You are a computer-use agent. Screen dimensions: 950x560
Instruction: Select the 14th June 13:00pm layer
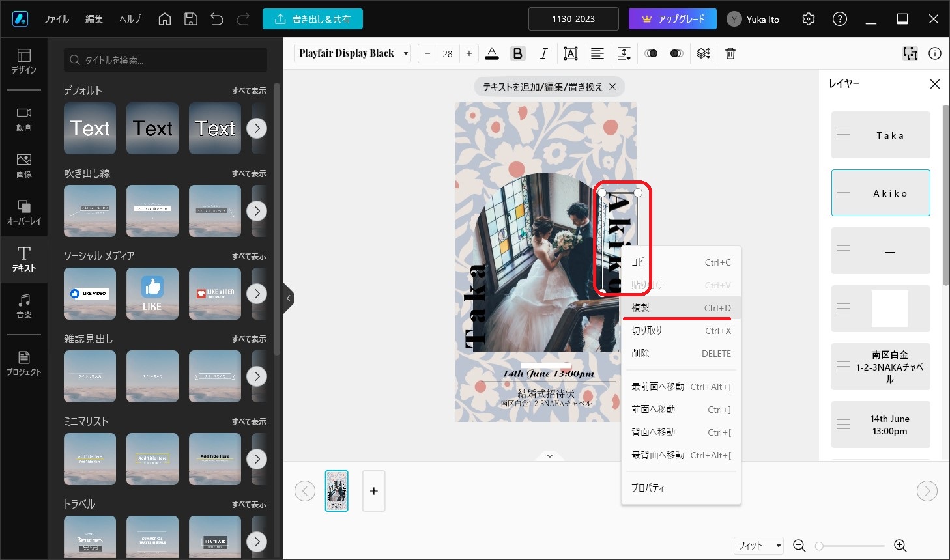click(x=881, y=425)
